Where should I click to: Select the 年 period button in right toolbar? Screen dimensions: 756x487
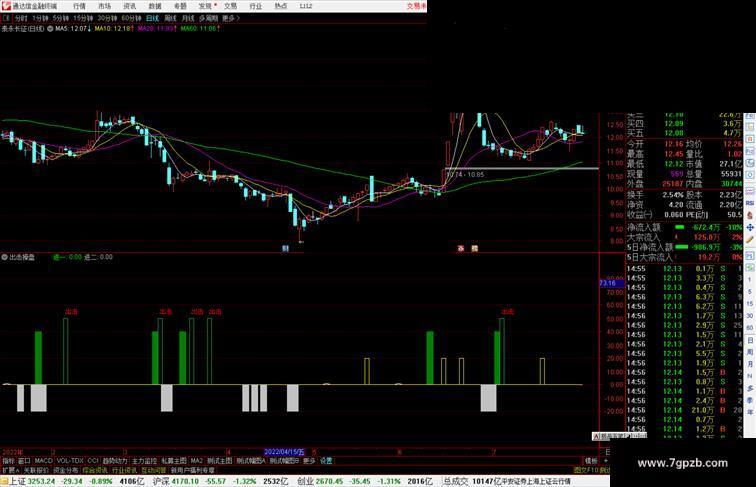pos(750,412)
